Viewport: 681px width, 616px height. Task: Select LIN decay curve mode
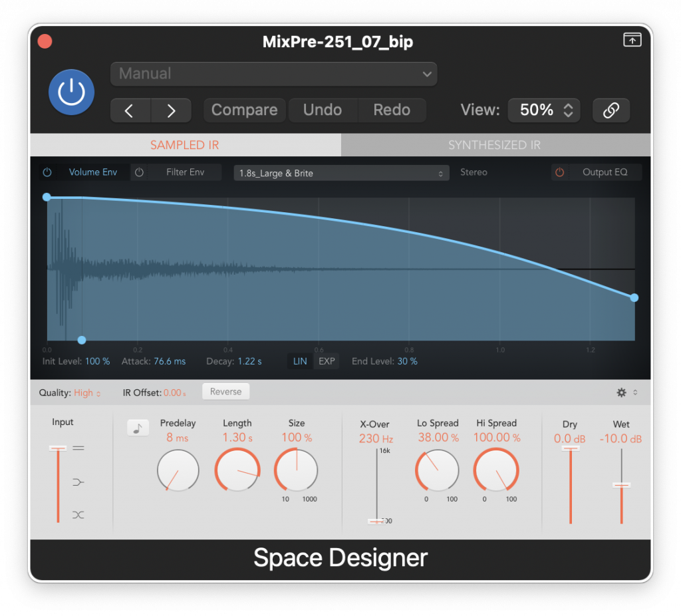pos(300,361)
